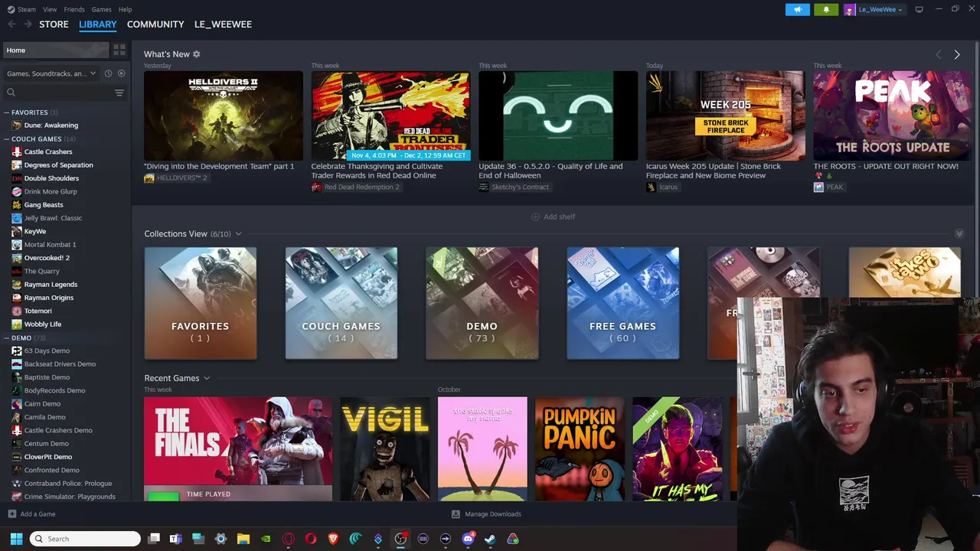Select the LIBRARY tab
Viewport: 980px width, 551px height.
98,24
